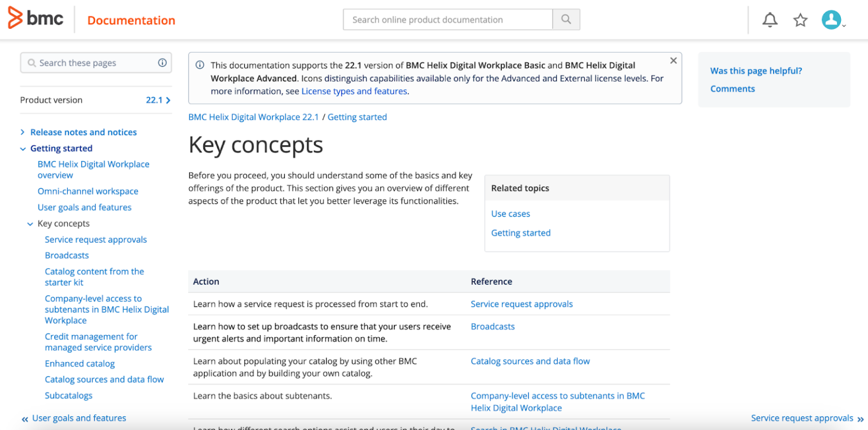Open the Product version 22.1 selector

[x=159, y=99]
